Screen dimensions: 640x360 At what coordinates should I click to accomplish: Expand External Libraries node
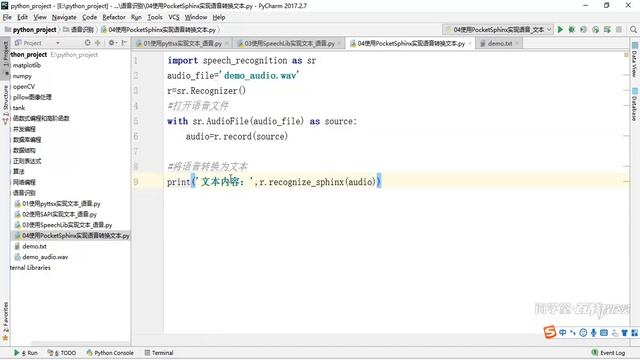(30, 267)
